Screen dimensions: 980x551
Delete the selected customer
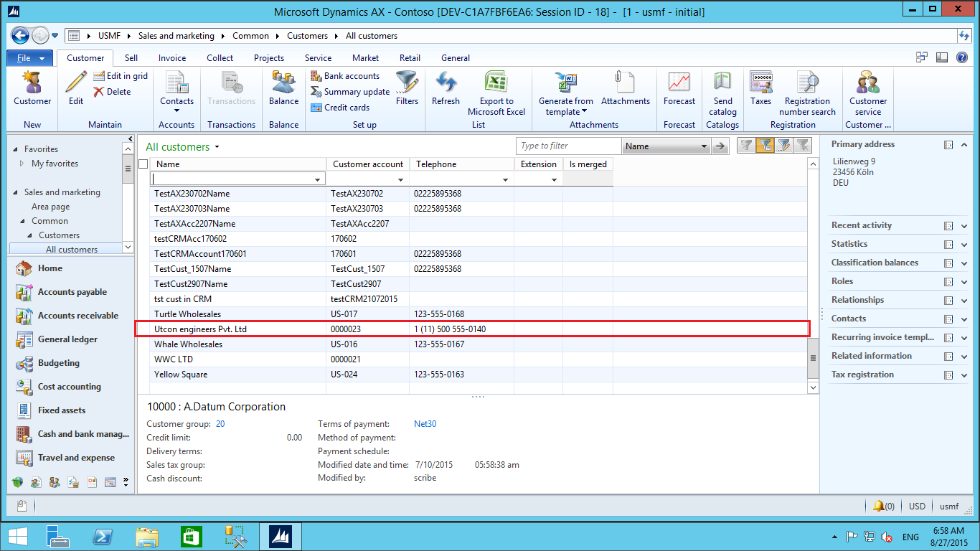[112, 92]
